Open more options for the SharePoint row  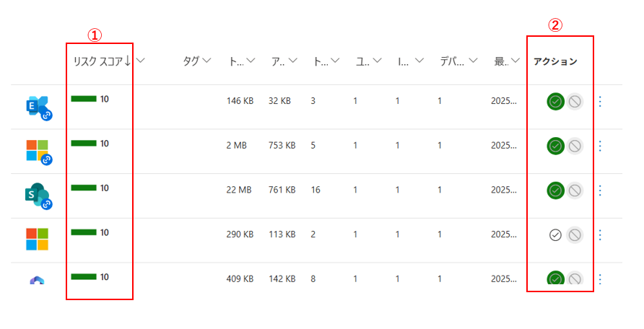pyautogui.click(x=601, y=190)
